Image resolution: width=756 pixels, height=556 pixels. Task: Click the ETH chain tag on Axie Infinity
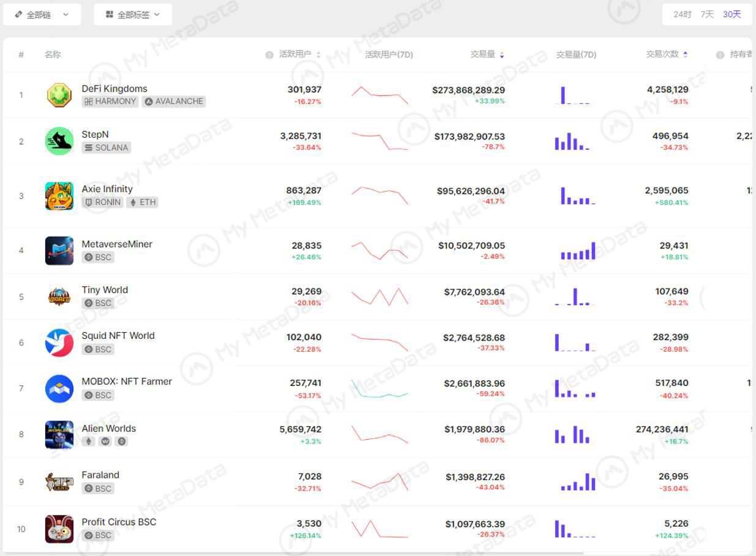pos(142,202)
